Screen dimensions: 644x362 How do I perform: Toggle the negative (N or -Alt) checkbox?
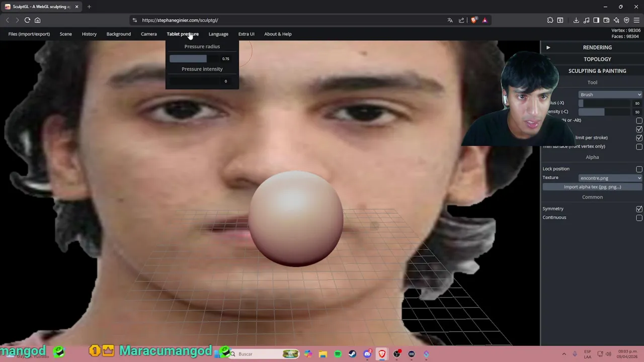click(639, 121)
